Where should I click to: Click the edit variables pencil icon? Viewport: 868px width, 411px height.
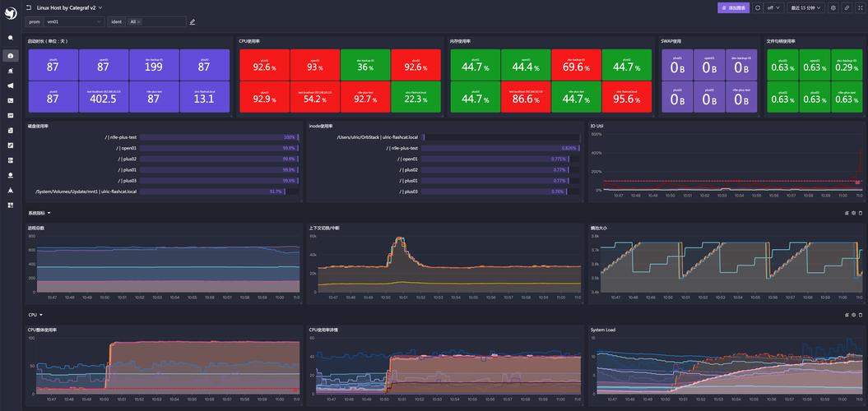pos(192,22)
